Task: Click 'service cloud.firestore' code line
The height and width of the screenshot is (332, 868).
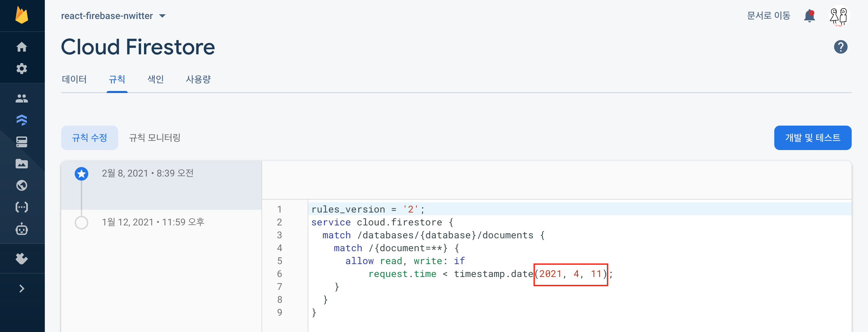Action: coord(382,222)
